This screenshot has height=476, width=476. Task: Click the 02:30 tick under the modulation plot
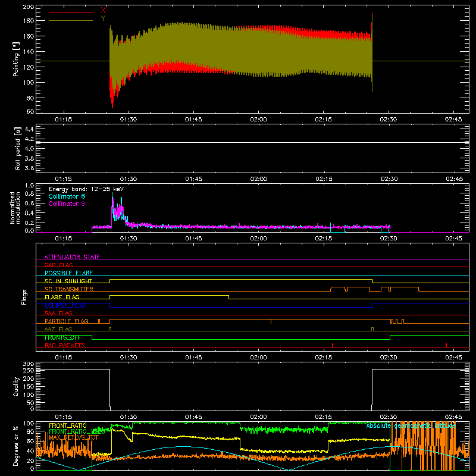tap(389, 239)
